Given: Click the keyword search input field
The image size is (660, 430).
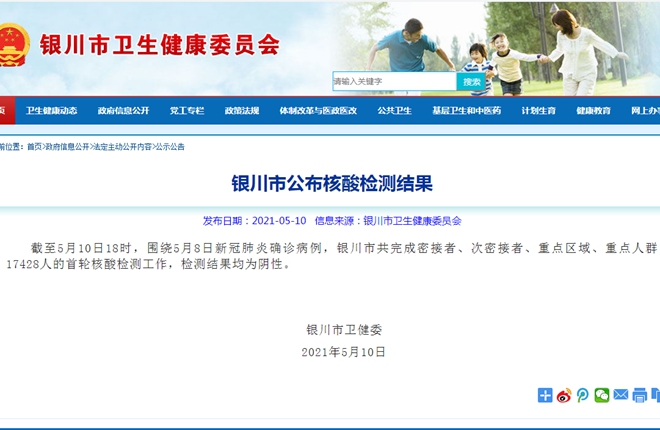Looking at the screenshot, I should 394,81.
